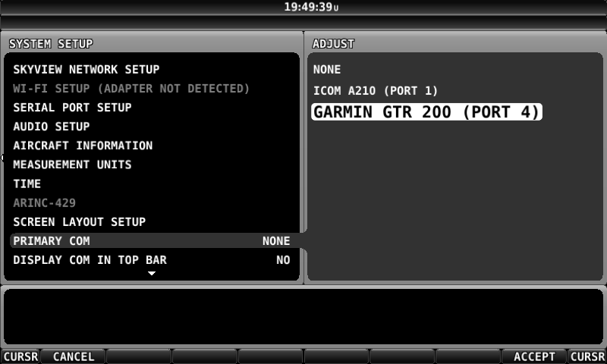Click the 19:49:39 clock in top bar
The width and height of the screenshot is (607, 364).
coord(311,7)
